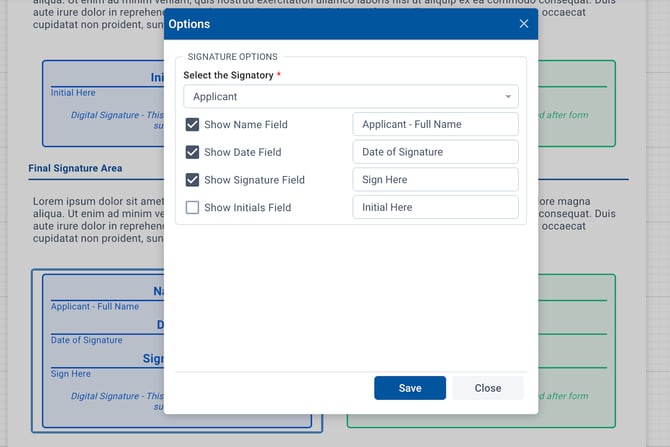Enable the Show Initials Field checkbox

[x=192, y=207]
